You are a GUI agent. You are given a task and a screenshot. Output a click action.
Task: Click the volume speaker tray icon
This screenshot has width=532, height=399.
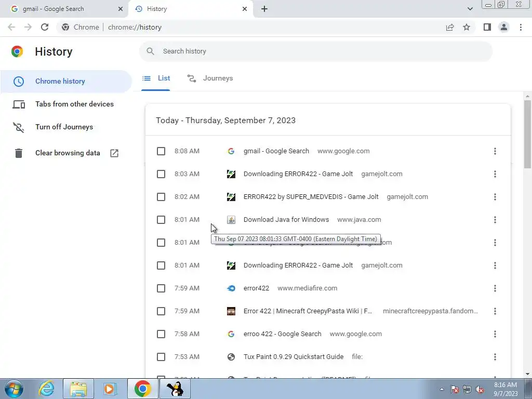(480, 390)
